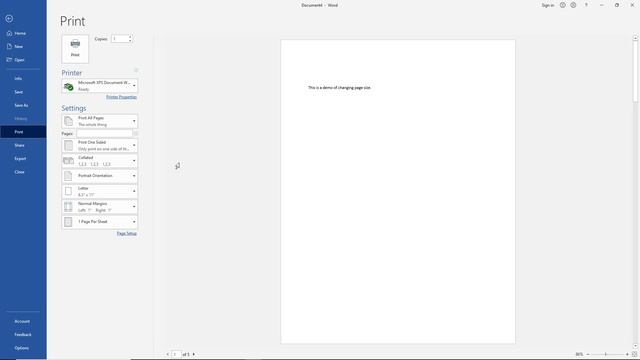The height and width of the screenshot is (360, 640).
Task: Open the 1 Page Per Sheet dropdown
Action: click(x=100, y=222)
